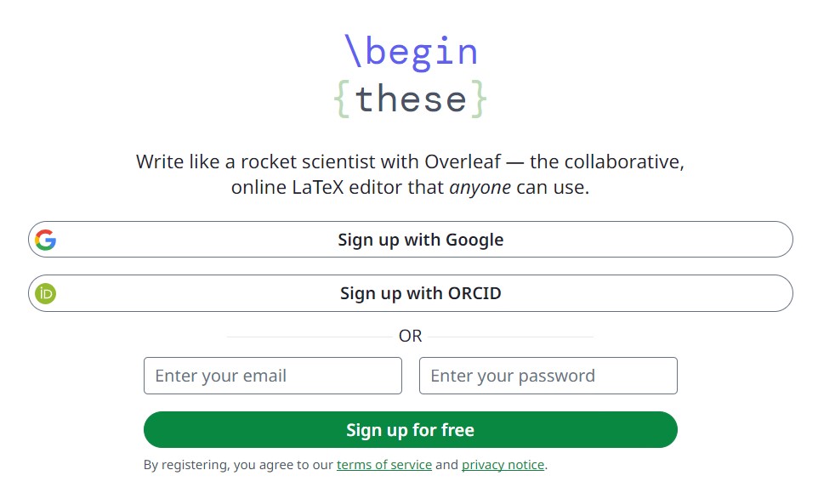Click the purple \begin logo text
Image resolution: width=818 pixels, height=504 pixels.
(411, 51)
